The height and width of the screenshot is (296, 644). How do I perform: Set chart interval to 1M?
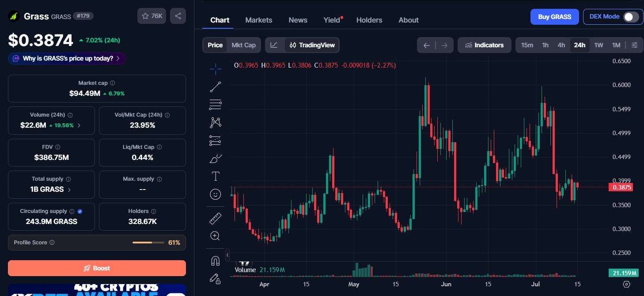(x=616, y=45)
